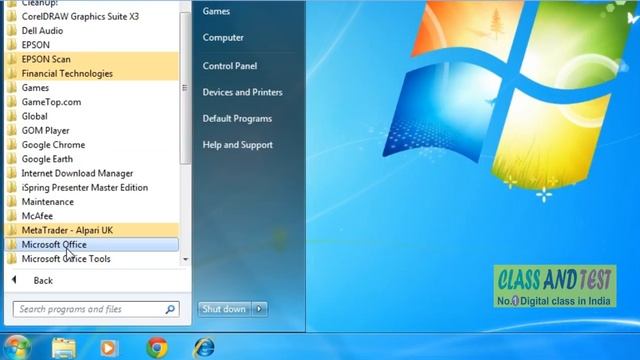The height and width of the screenshot is (360, 640).
Task: Open the Internet Download Manager folder
Action: (92, 173)
